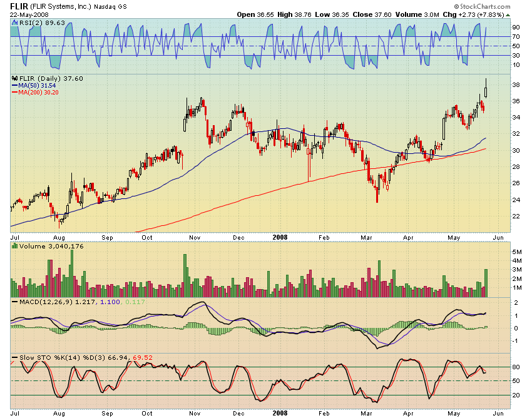
Task: Click the Nasdaq GS exchange label
Action: coord(110,7)
